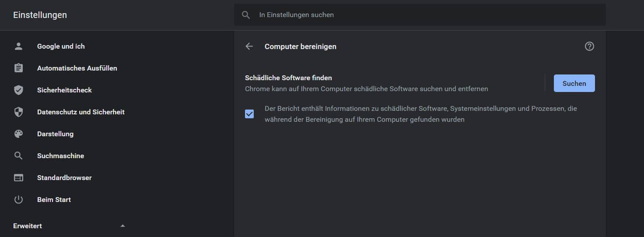Uncheck the report details checkbox
The image size is (644, 237).
(x=249, y=114)
